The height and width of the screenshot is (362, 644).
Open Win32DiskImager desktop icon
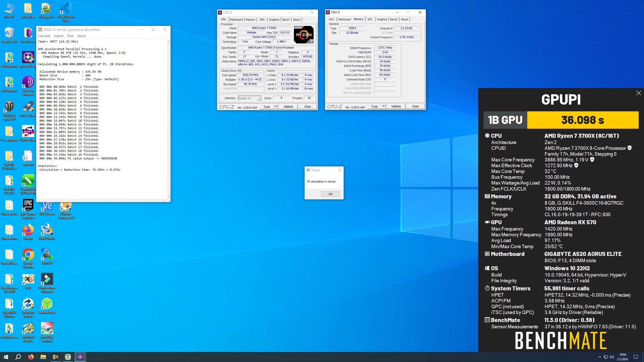(x=47, y=232)
